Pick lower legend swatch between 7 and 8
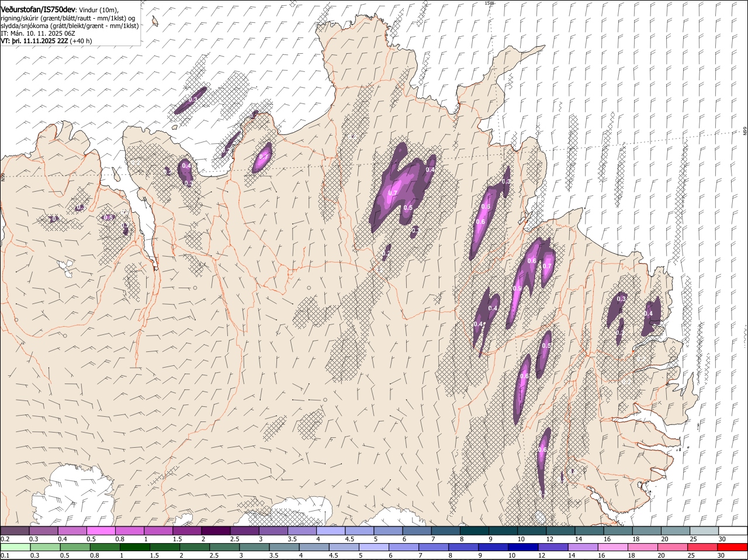Screen dimensions: 748x560 [x=433, y=547]
